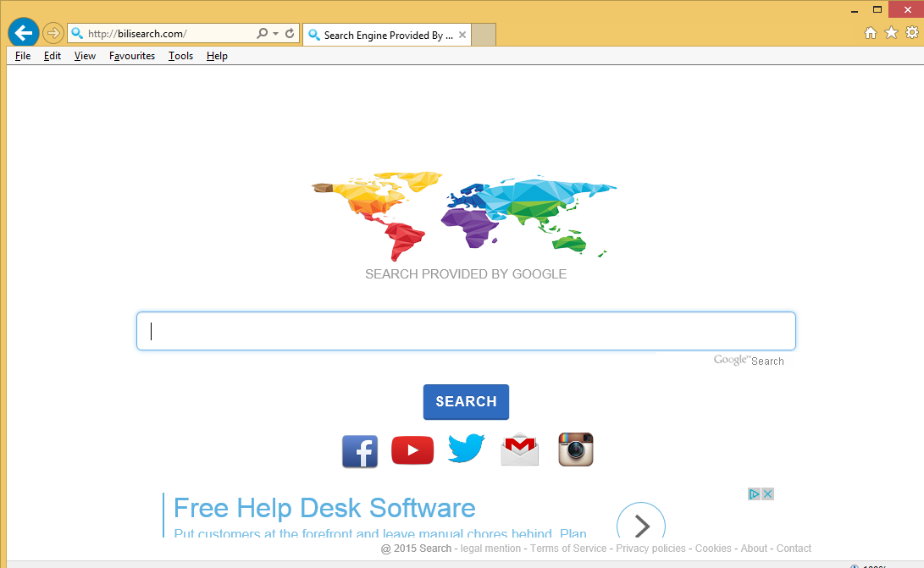Refresh the page using the reload icon
This screenshot has height=568, width=924.
coord(290,34)
